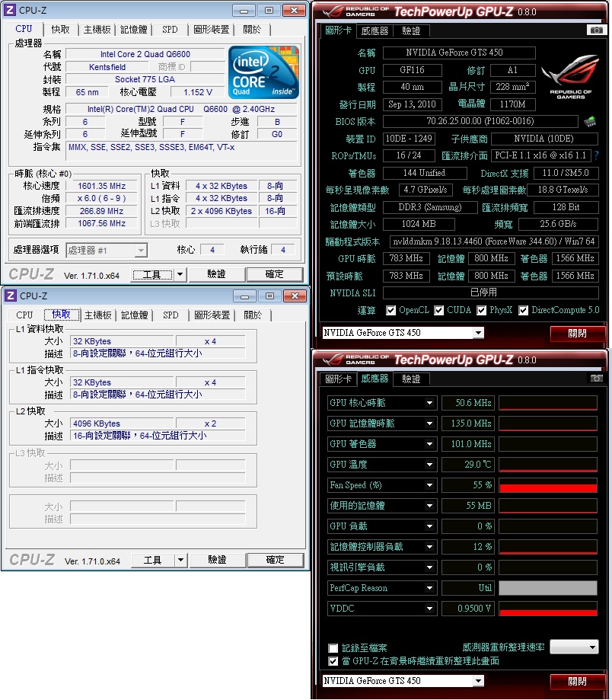Switch to 主機板 tab in upper CPU-Z window
The image size is (612, 700).
click(x=97, y=30)
